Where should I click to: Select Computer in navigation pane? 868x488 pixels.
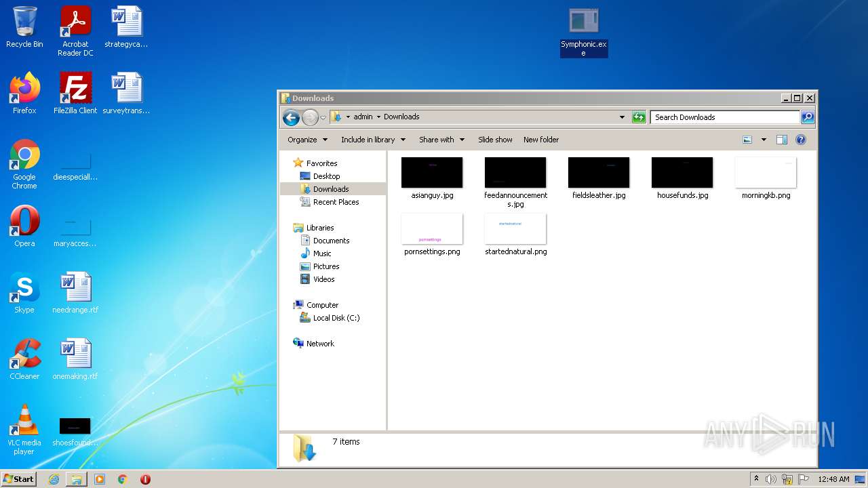click(x=322, y=305)
